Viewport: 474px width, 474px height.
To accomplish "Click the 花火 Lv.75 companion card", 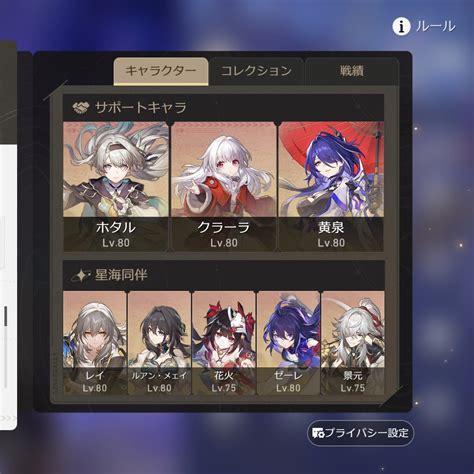I will (224, 343).
